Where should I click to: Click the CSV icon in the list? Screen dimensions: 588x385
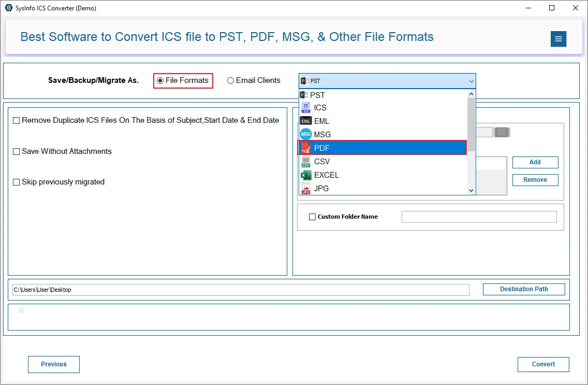(x=306, y=161)
